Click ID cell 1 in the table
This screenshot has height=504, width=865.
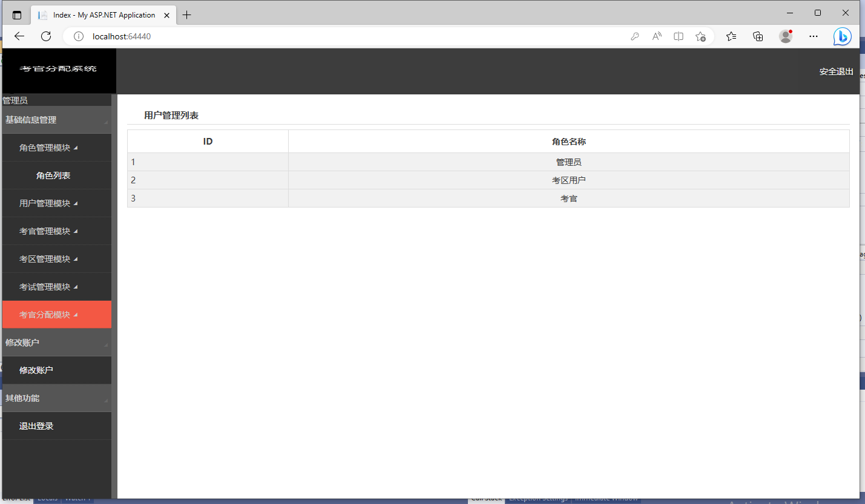point(208,162)
